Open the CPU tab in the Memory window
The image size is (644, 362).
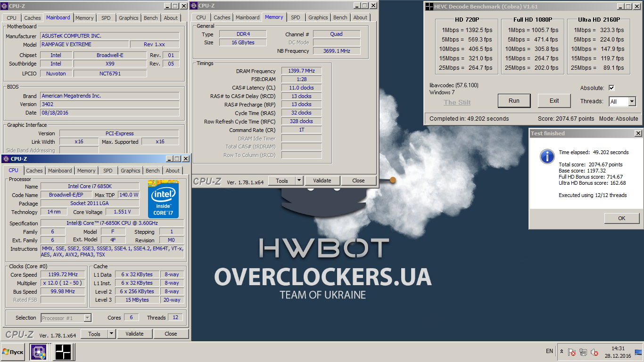(x=201, y=17)
